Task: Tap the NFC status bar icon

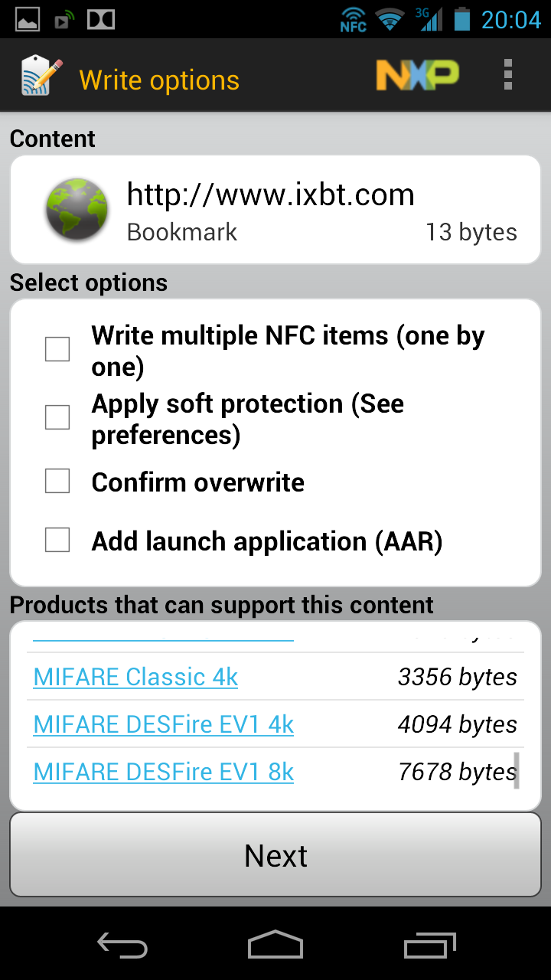Action: 354,19
